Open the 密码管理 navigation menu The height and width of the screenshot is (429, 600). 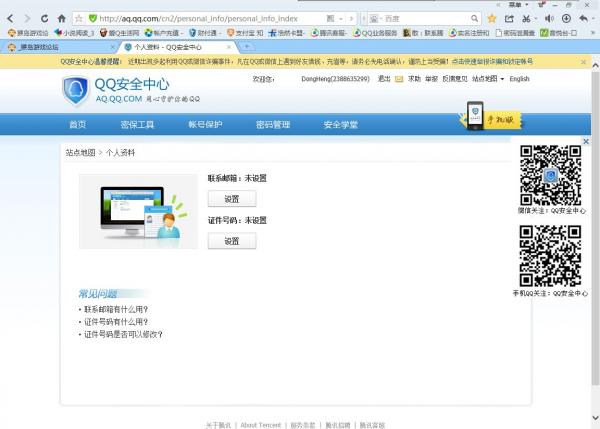[273, 124]
